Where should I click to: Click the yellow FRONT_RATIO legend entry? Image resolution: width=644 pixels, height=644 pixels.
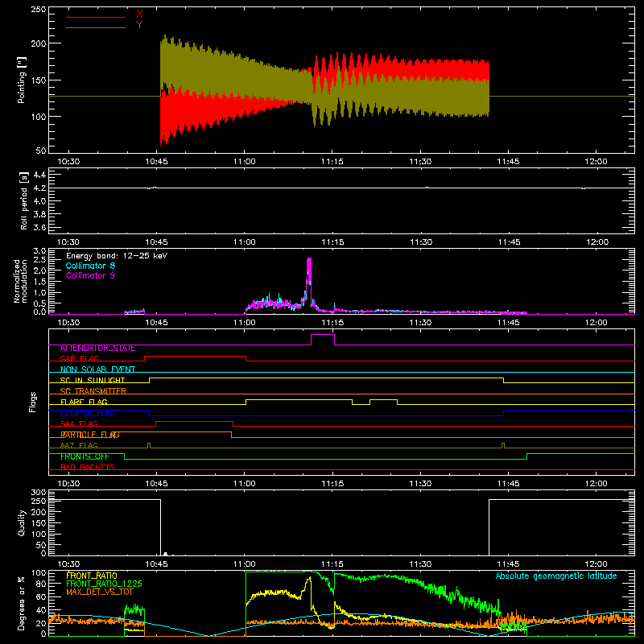(x=92, y=576)
